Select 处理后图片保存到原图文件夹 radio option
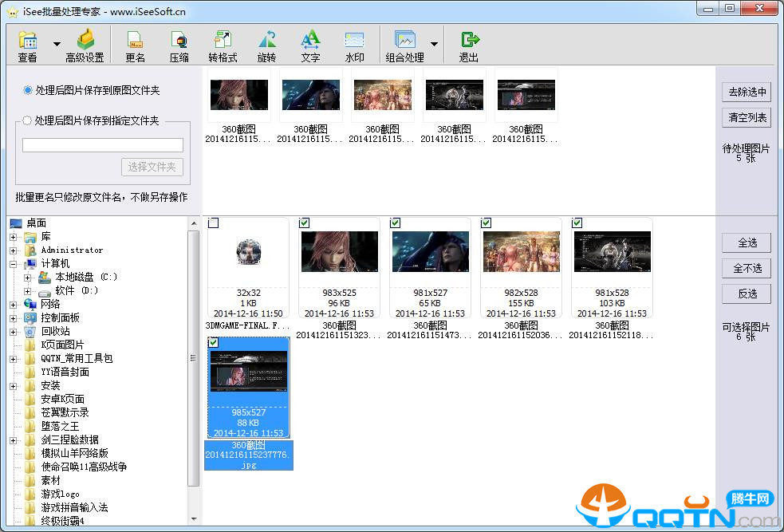Image resolution: width=784 pixels, height=532 pixels. (29, 91)
